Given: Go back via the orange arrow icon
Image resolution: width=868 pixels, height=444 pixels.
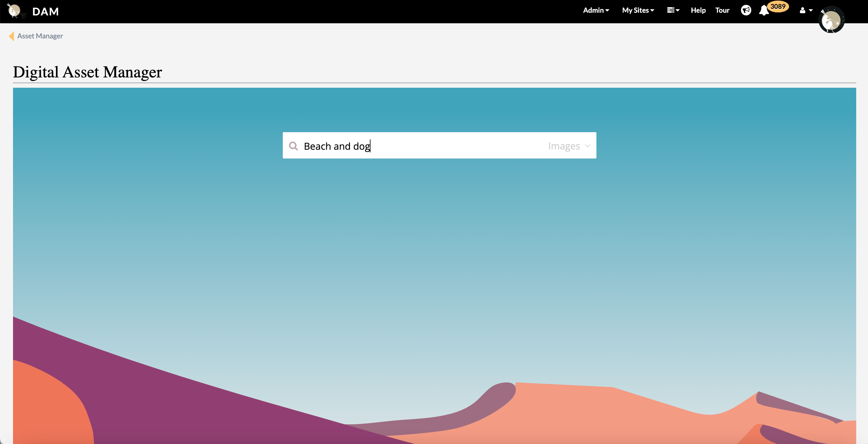Looking at the screenshot, I should coord(11,36).
